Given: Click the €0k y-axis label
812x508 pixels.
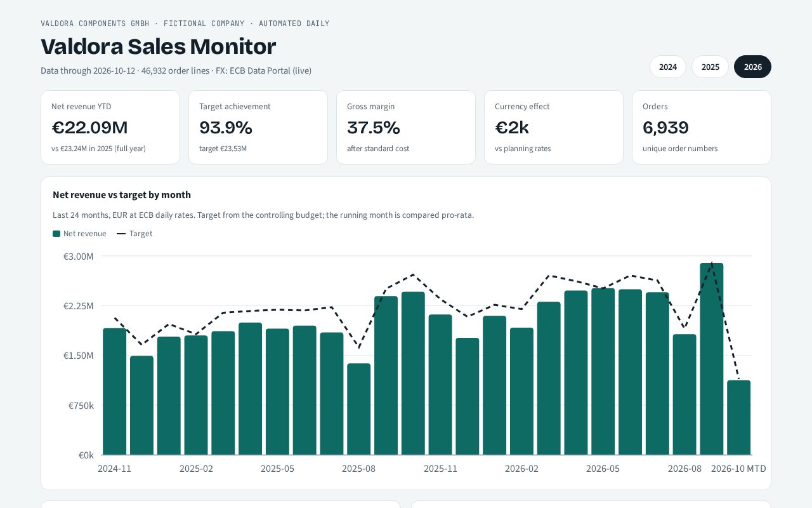Looking at the screenshot, I should (86, 455).
